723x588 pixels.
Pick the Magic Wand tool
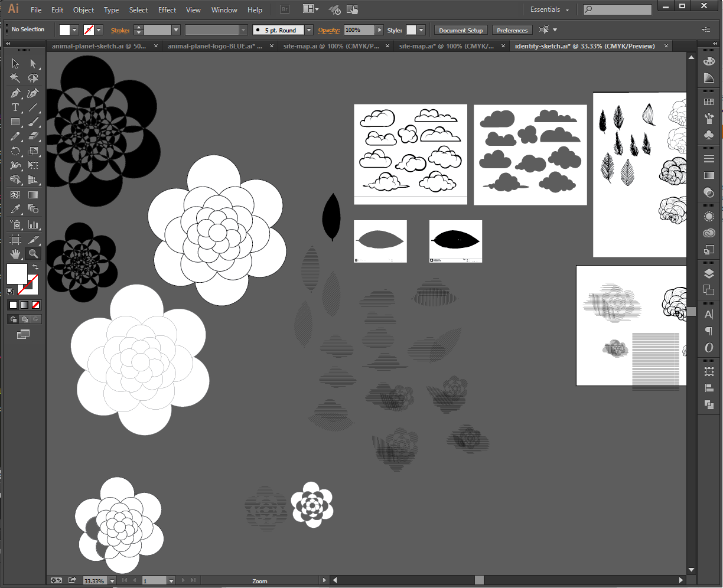tap(15, 78)
